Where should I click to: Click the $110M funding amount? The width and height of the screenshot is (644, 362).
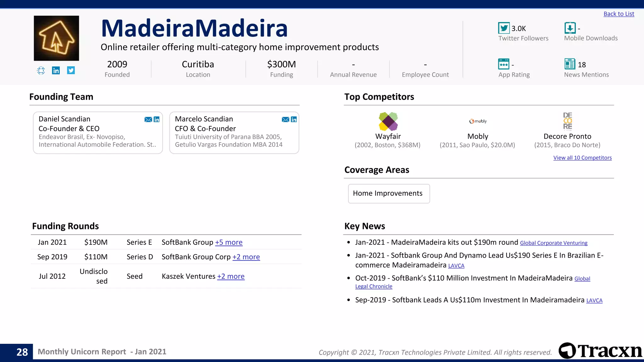[x=96, y=257]
